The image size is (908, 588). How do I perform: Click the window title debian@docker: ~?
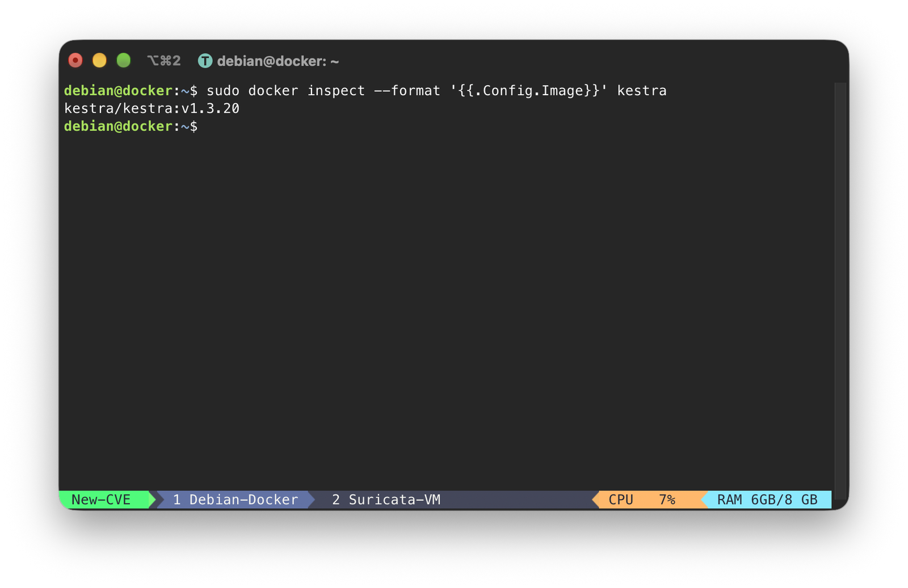[x=278, y=61]
